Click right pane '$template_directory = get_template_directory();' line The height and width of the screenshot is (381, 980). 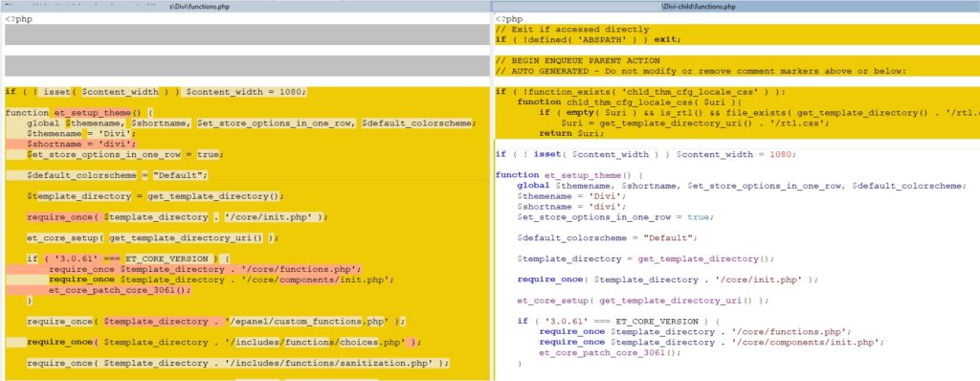click(x=646, y=258)
